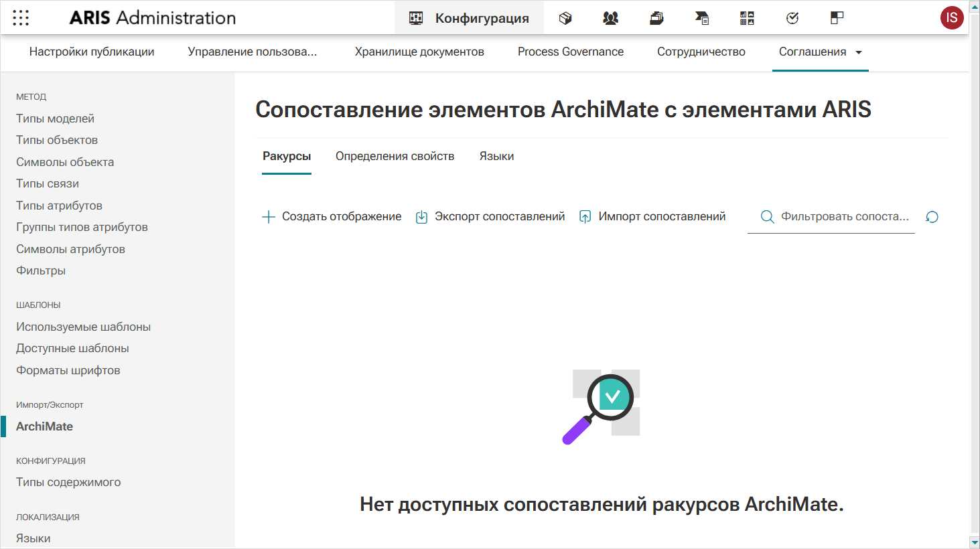Open Используемые шаблоны in the sidebar
Screen dimensions: 980x549
point(83,327)
